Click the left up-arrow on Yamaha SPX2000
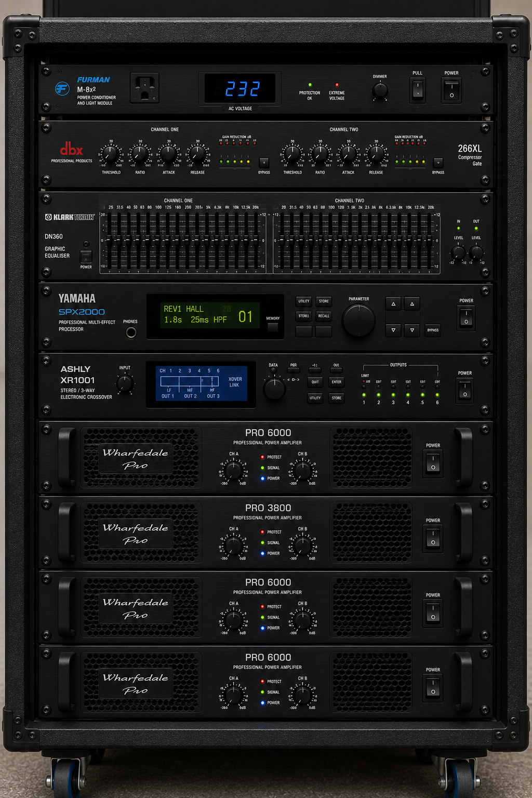 (393, 304)
